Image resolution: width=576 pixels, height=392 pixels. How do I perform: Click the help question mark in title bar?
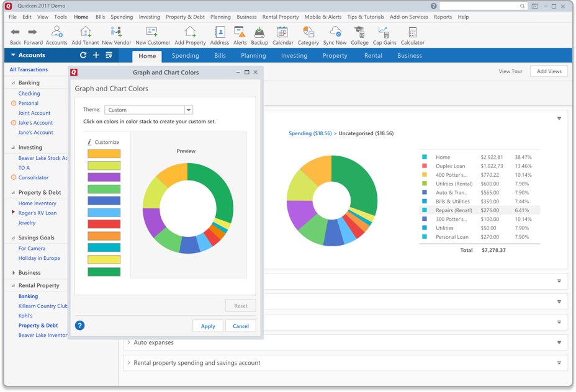pos(433,6)
